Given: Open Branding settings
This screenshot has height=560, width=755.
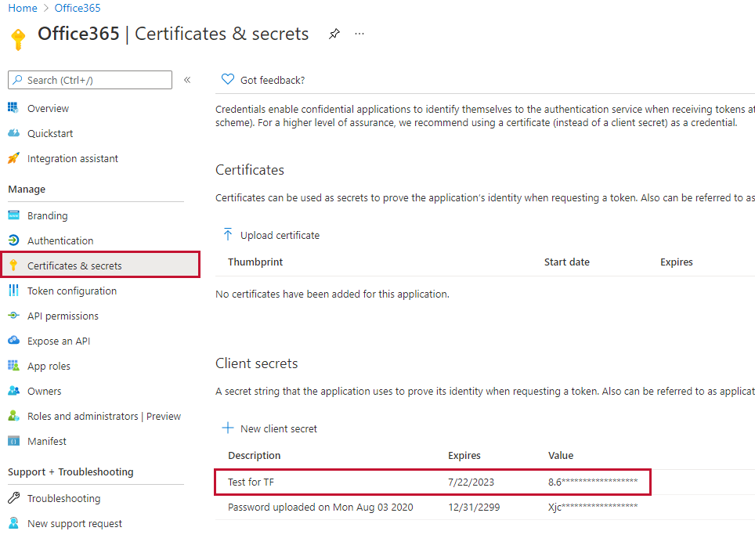Looking at the screenshot, I should click(x=47, y=215).
